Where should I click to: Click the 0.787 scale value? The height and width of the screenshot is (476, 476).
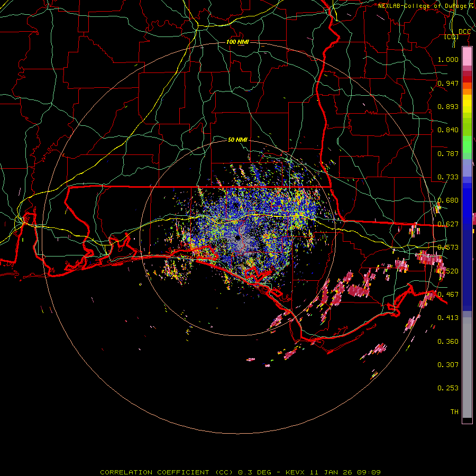(x=448, y=153)
